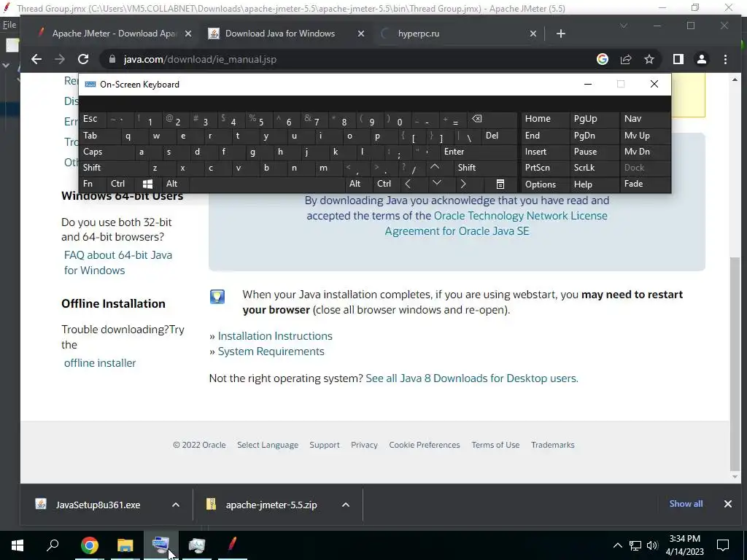Click the backspace key on On-Screen Keyboard
This screenshot has width=747, height=560.
coord(476,119)
